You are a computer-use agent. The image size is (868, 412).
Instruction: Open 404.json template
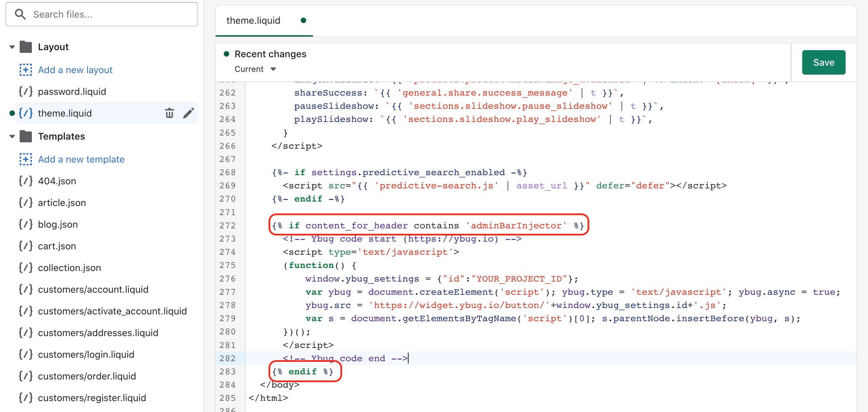57,181
